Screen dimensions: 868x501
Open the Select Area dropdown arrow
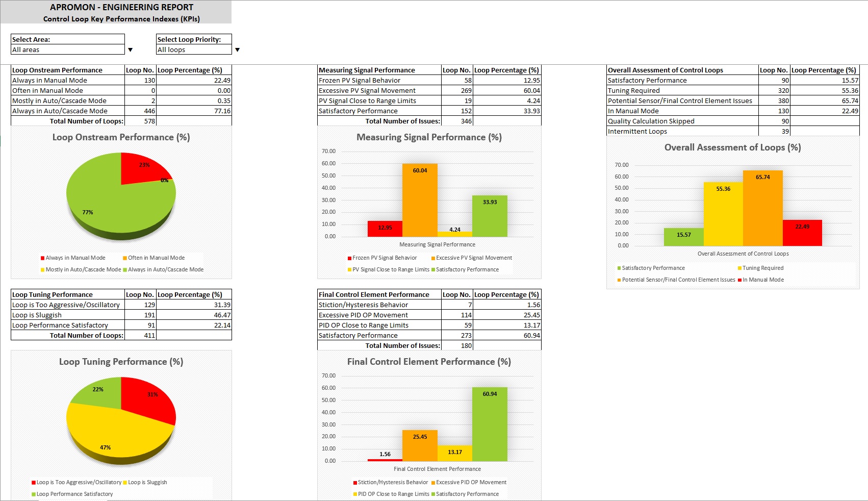pyautogui.click(x=130, y=50)
